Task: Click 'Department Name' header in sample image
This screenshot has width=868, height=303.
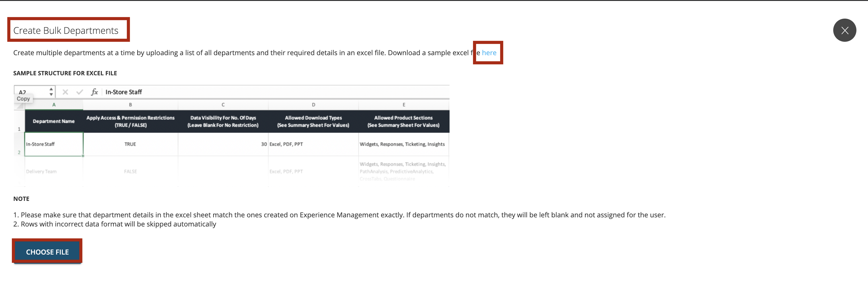Action: tap(54, 121)
